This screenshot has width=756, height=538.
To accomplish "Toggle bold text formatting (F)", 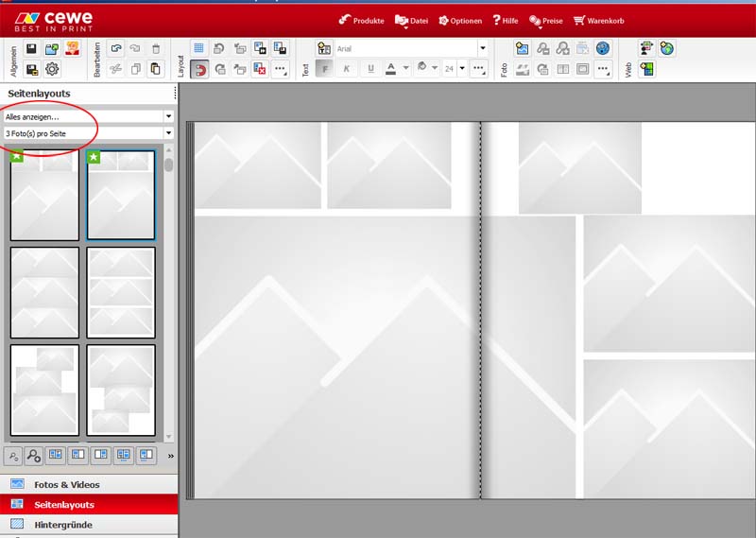I will (x=324, y=69).
